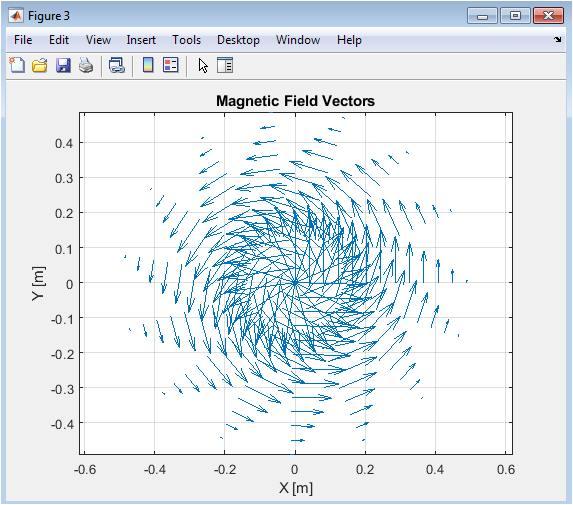Screen dimensions: 573x505
Task: Click the MATLAB logo in title bar
Action: pyautogui.click(x=16, y=16)
